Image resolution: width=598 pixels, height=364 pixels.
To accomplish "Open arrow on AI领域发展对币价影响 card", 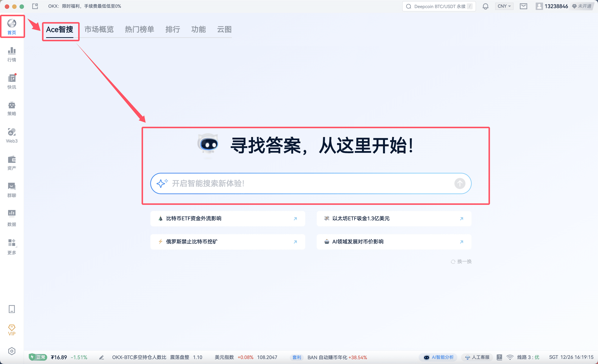I will (x=462, y=242).
